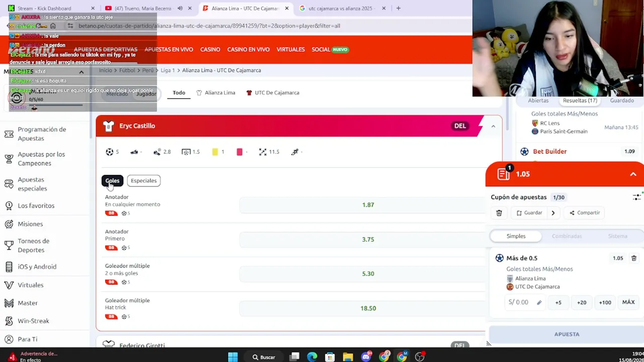Switch bet type to Simples
Image resolution: width=644 pixels, height=362 pixels.
(x=516, y=236)
